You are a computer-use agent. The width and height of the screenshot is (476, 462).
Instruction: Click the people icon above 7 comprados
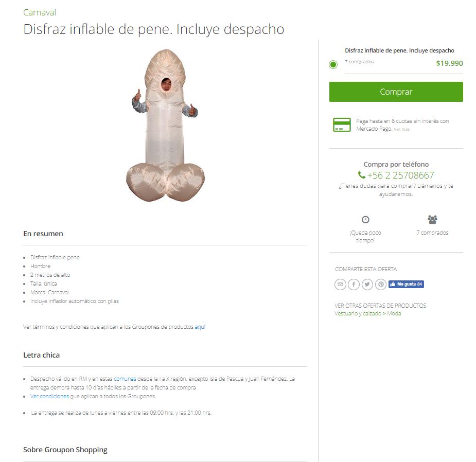pyautogui.click(x=433, y=219)
